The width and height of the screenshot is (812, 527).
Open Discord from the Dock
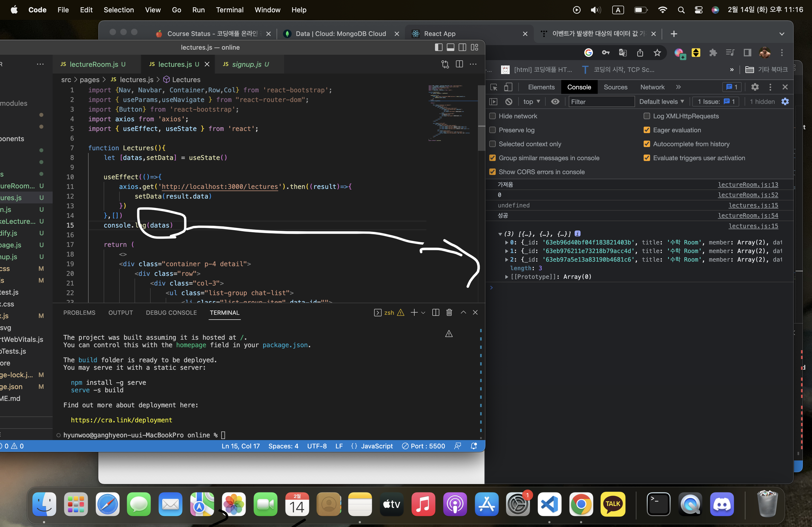click(x=722, y=504)
